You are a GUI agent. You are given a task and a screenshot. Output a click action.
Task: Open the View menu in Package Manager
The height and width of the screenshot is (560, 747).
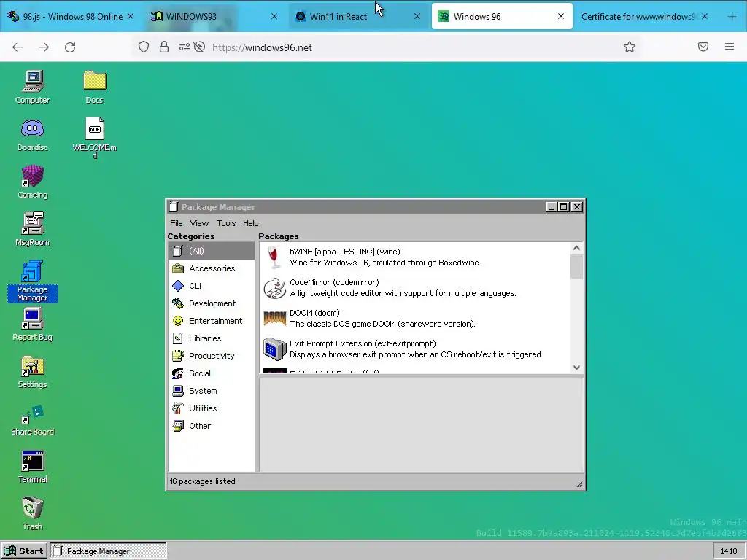pyautogui.click(x=199, y=223)
